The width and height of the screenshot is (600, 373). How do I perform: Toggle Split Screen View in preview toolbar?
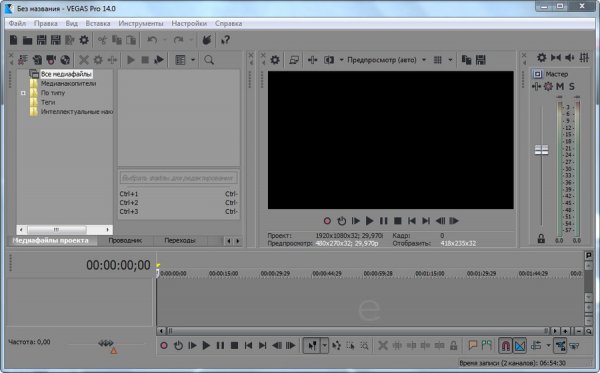tap(329, 60)
